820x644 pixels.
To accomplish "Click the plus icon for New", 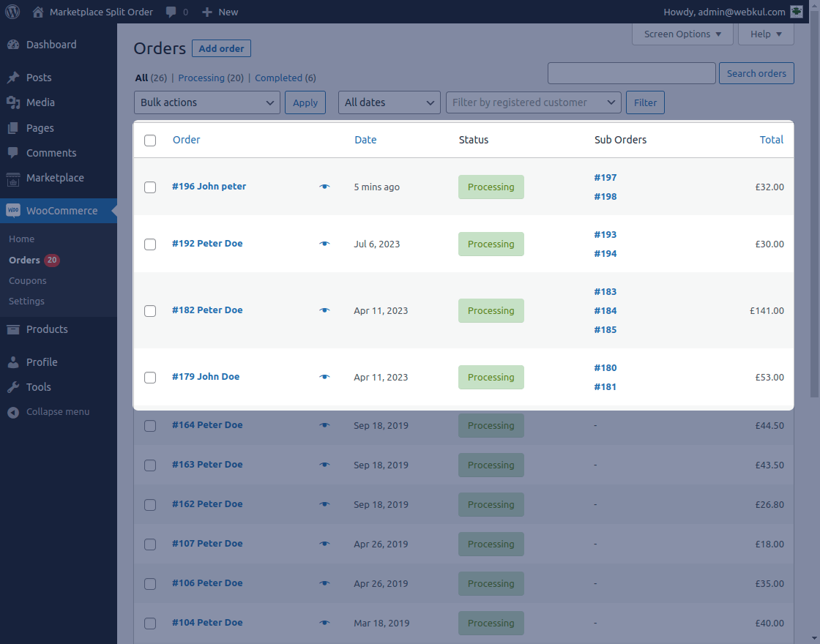I will coord(207,12).
